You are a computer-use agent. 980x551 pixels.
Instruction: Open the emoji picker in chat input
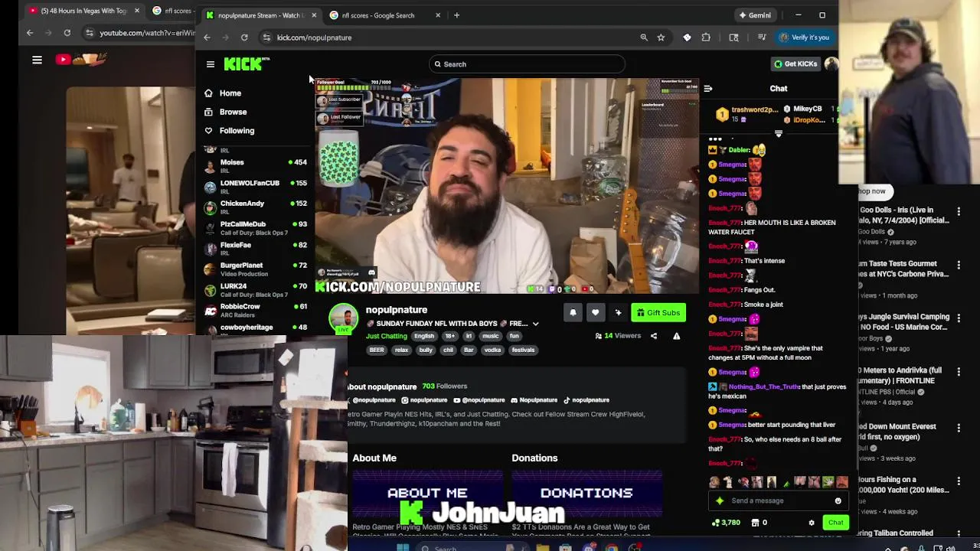click(x=838, y=501)
